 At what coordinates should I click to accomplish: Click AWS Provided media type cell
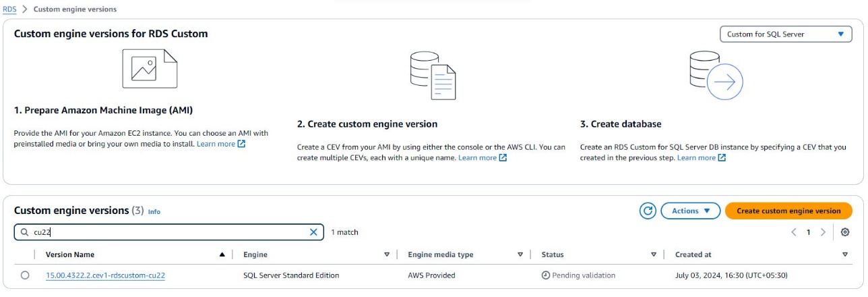click(x=431, y=275)
